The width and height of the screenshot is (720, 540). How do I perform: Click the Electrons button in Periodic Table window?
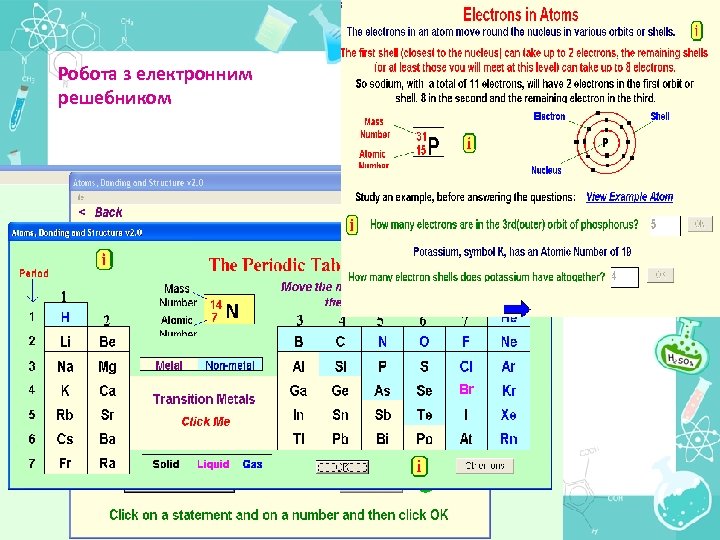(x=484, y=466)
